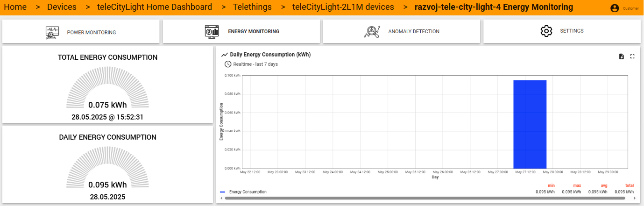Click the Daily Energy Consumption (kWh) title
Image resolution: width=644 pixels, height=206 pixels.
270,55
